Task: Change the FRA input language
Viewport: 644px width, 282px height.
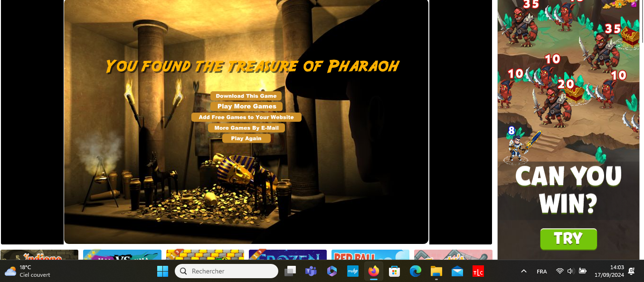Action: (x=542, y=272)
